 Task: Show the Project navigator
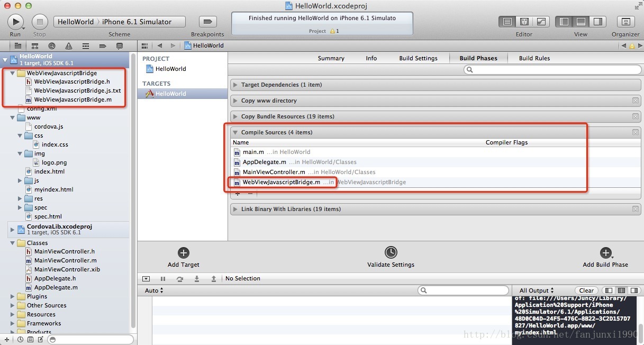tap(17, 46)
